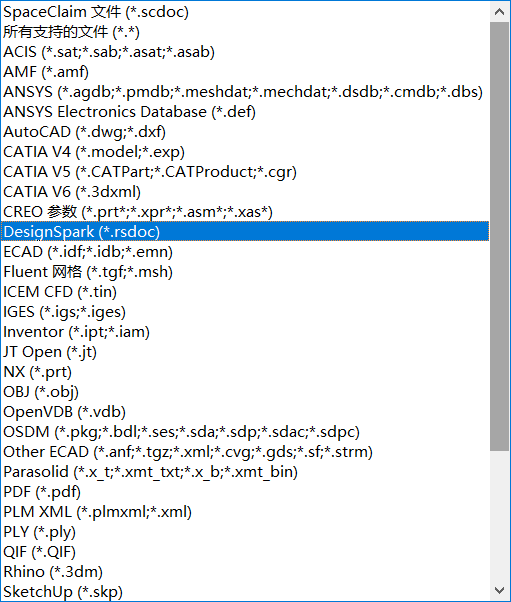The width and height of the screenshot is (511, 602).
Task: Select ECAD (*.idf;*.idb;*.emn) format
Action: coord(245,251)
